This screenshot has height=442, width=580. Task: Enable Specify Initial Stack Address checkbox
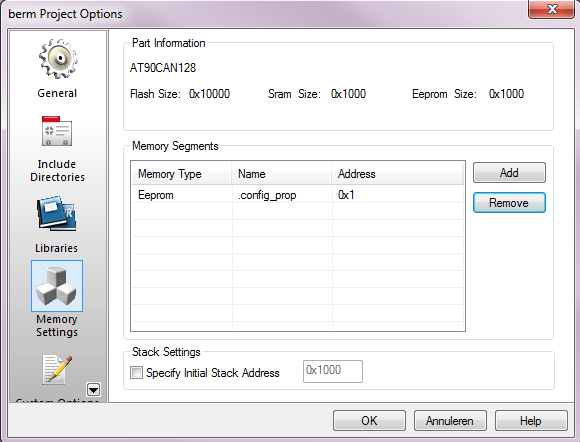[x=136, y=372]
